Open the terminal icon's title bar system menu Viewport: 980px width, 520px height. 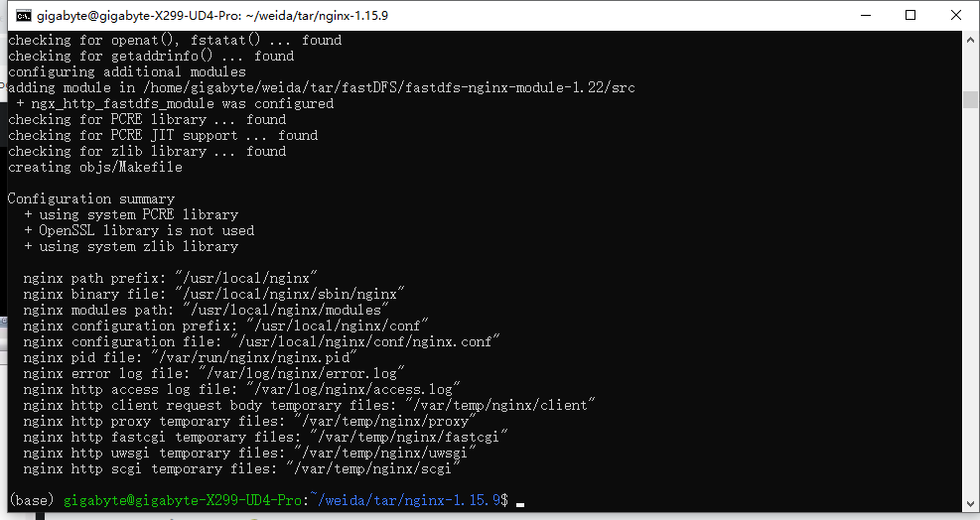(23, 16)
